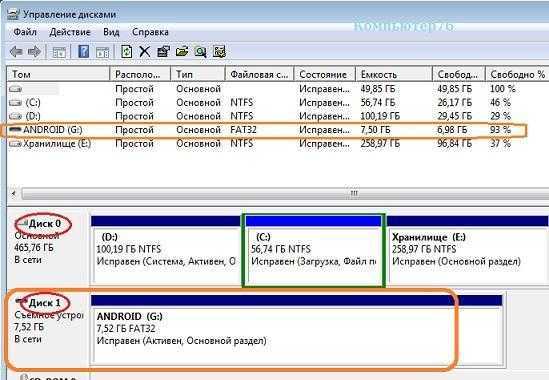Click the 46 % free percentage cell
Viewport: 549px width, 380px height.
(500, 103)
